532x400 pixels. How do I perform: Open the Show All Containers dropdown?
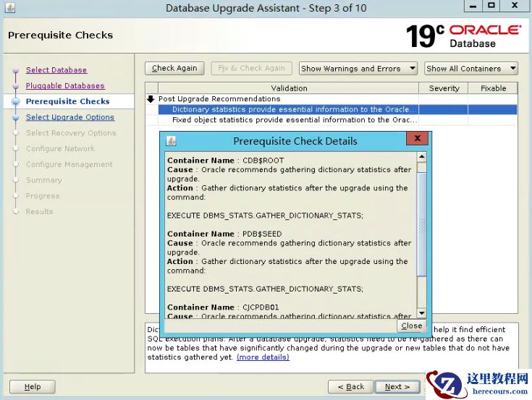click(x=471, y=69)
